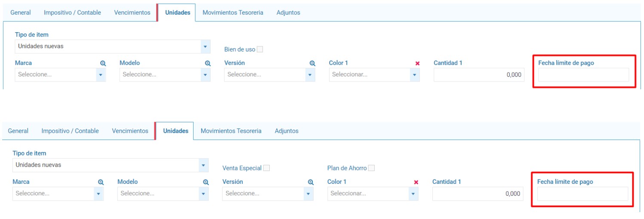Clear Color 1 with red X in upper form
Viewport: 644px width, 219px height.
(417, 63)
